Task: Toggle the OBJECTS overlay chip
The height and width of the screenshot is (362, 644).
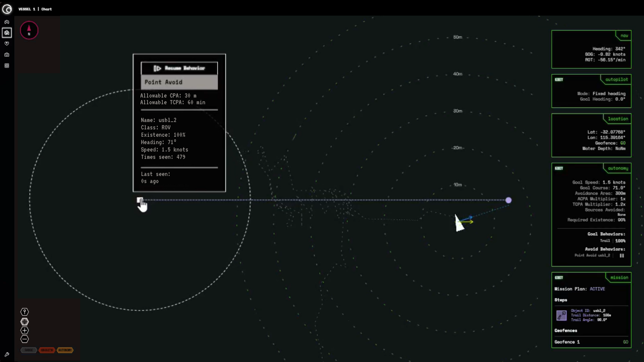Action: pos(47,350)
